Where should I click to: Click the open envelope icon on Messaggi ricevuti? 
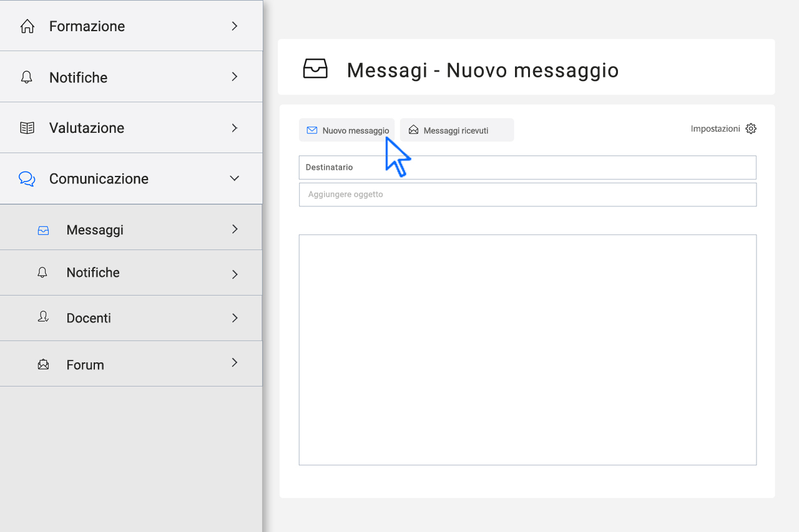pyautogui.click(x=413, y=130)
